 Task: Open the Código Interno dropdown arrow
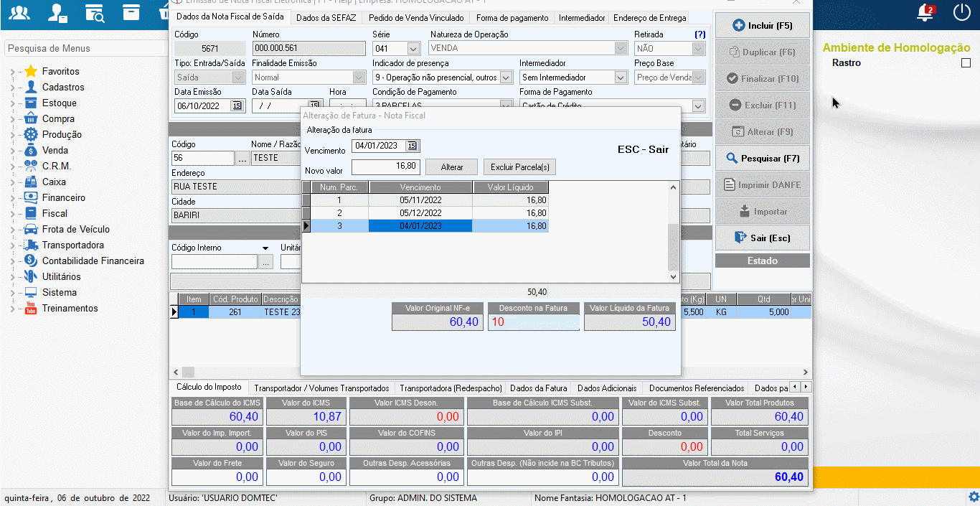tap(265, 248)
